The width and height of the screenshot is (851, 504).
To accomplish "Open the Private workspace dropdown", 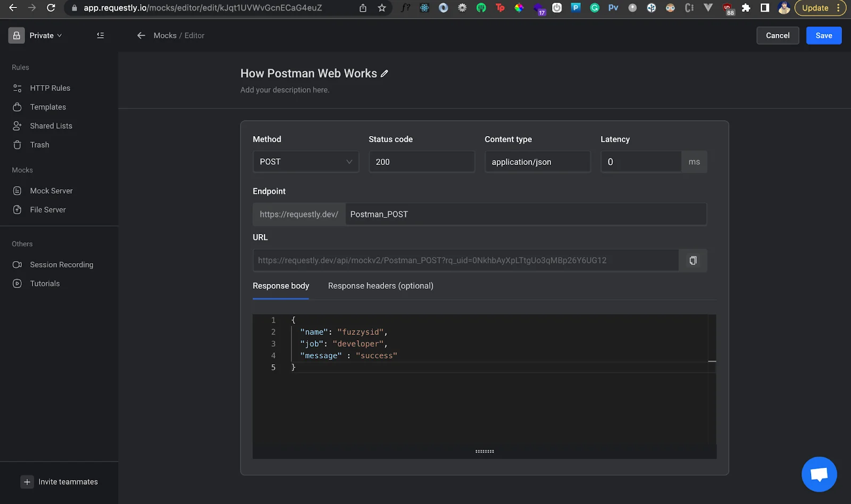I will pos(46,36).
